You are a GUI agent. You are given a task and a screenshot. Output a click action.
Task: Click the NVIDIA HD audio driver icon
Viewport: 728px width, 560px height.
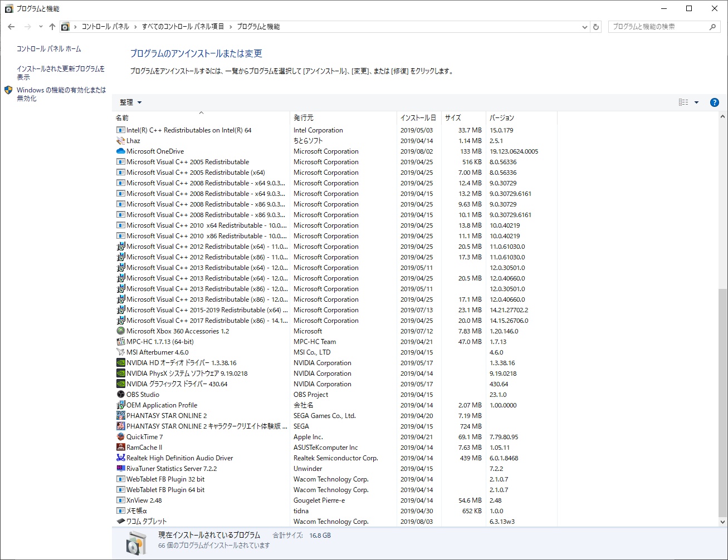(121, 363)
